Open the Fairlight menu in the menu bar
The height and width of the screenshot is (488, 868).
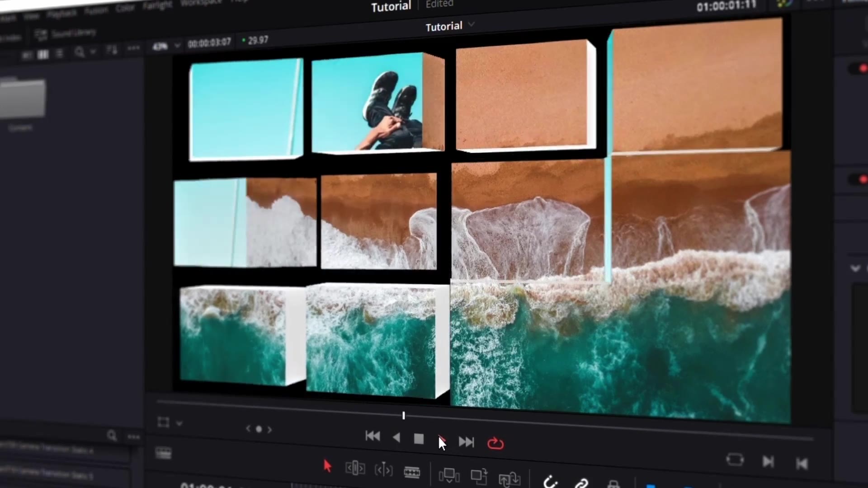point(157,5)
